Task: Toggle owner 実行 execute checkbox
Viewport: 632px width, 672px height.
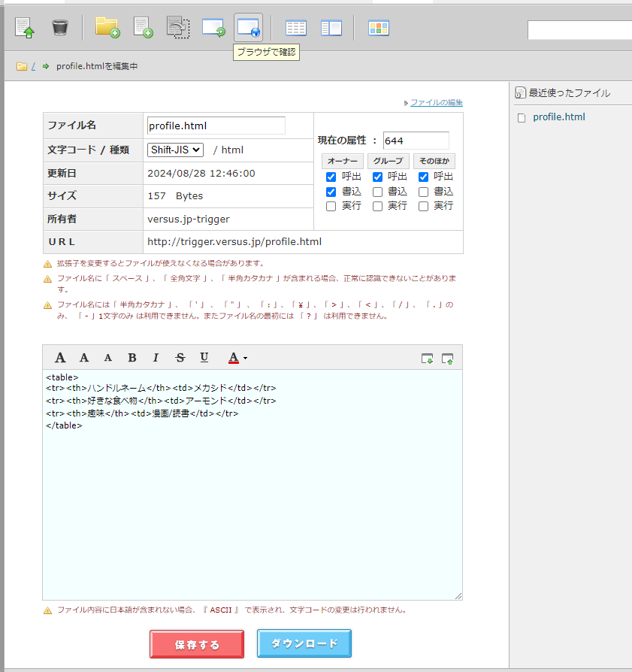Action: [x=331, y=206]
